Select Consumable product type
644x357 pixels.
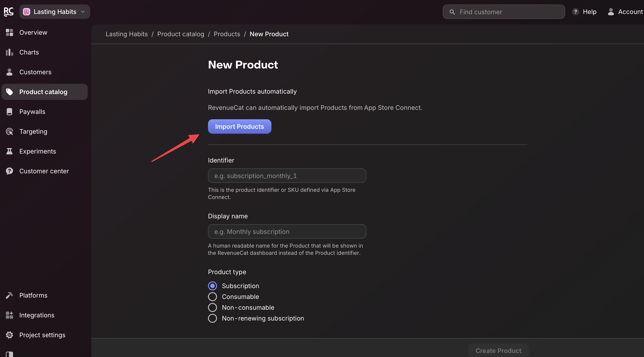212,297
